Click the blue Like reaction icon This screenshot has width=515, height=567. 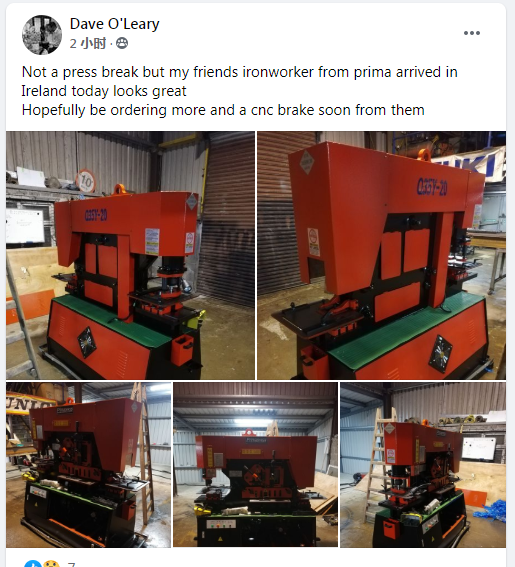point(33,564)
